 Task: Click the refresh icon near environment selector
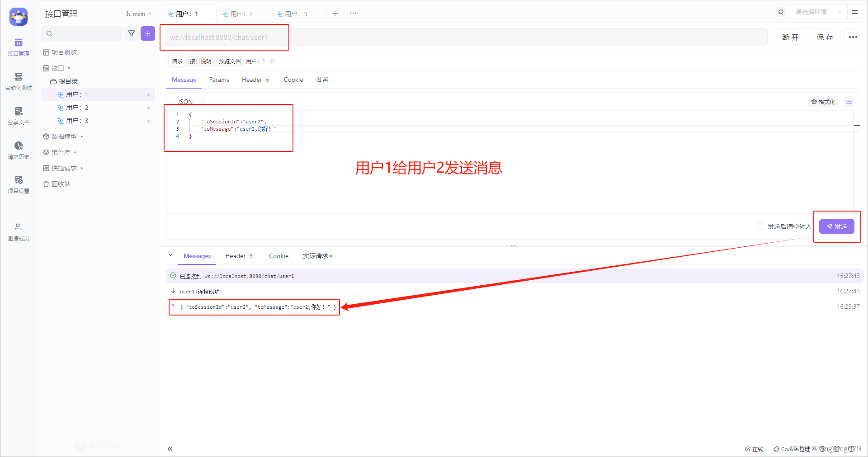781,12
